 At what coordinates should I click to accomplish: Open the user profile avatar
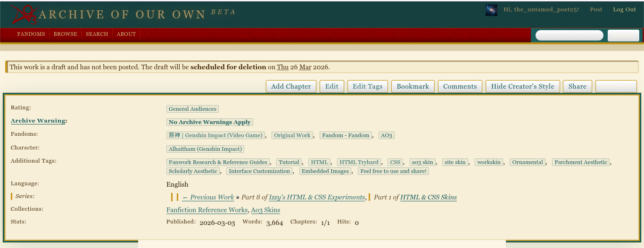(x=491, y=10)
